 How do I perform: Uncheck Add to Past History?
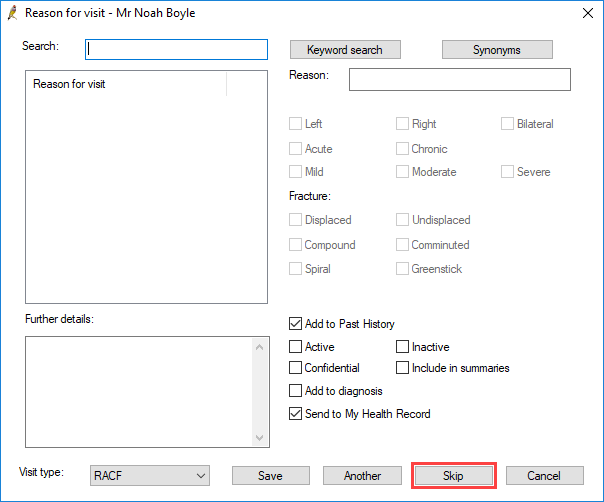point(295,324)
